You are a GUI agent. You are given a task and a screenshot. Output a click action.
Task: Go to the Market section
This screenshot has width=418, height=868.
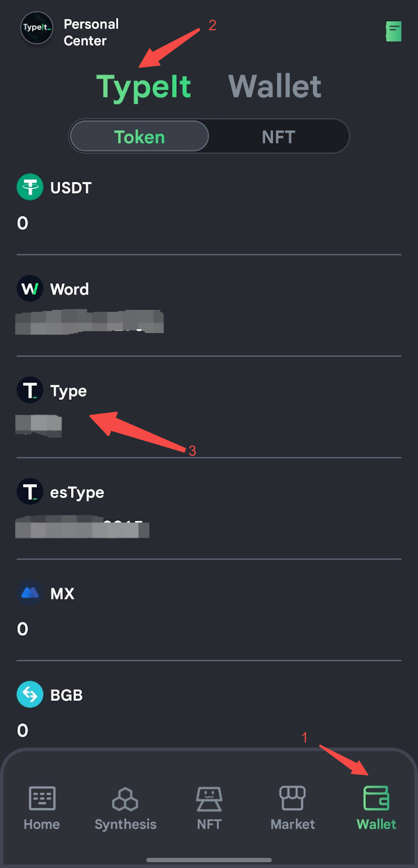(292, 807)
